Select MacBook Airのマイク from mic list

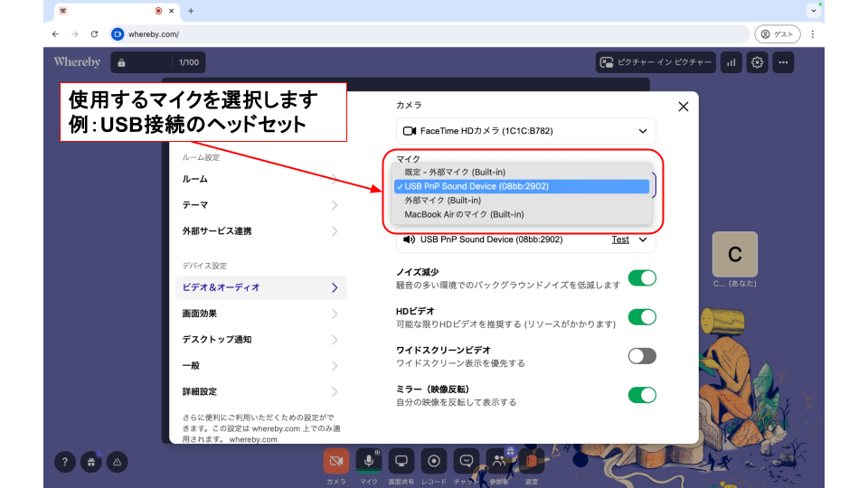tap(464, 214)
